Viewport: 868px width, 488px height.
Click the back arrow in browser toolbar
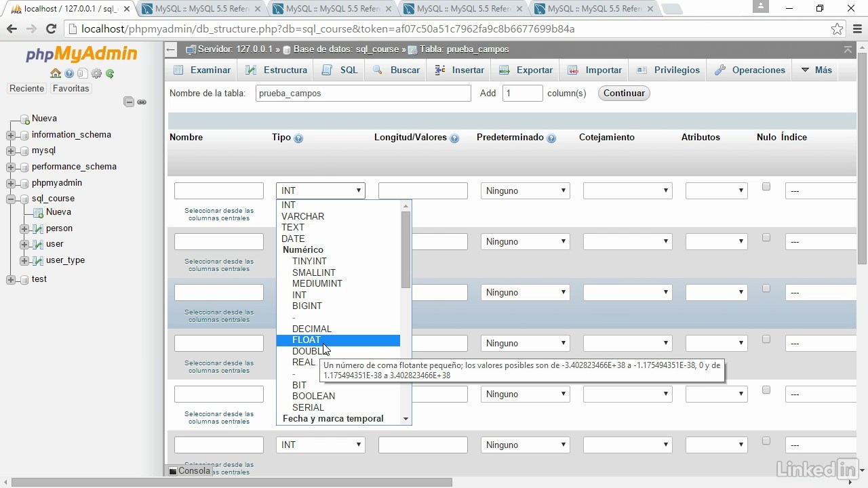(x=12, y=29)
